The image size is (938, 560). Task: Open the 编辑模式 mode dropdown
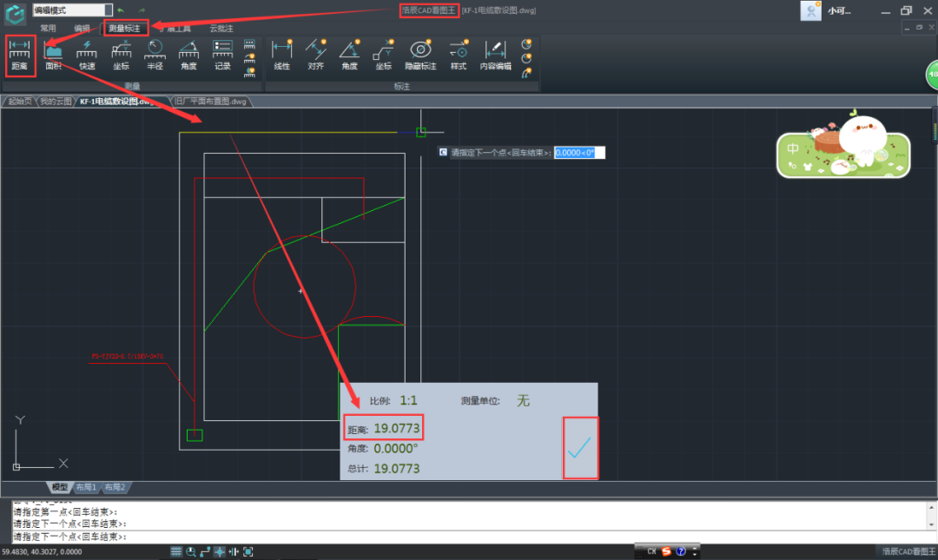click(73, 10)
